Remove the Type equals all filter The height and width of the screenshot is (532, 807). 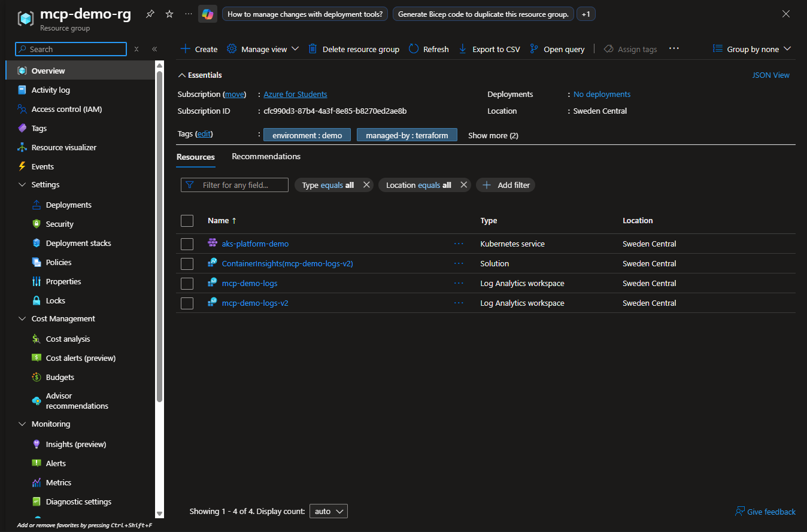[x=366, y=185]
